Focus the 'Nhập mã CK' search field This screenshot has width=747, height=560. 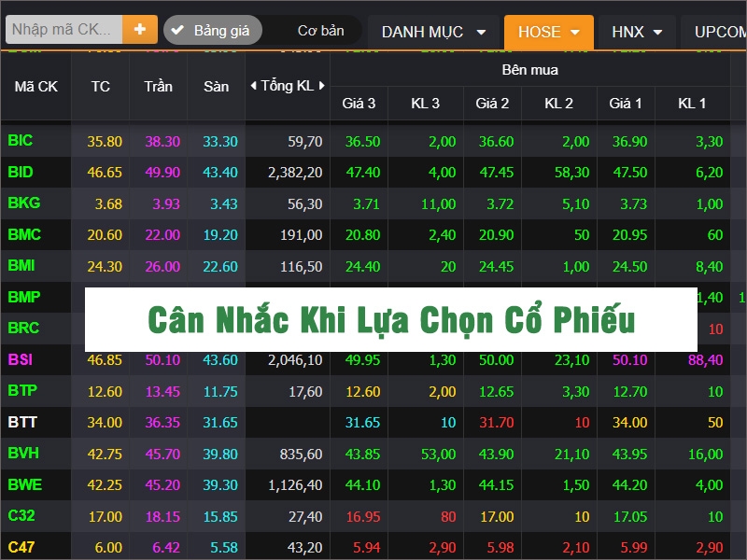63,30
